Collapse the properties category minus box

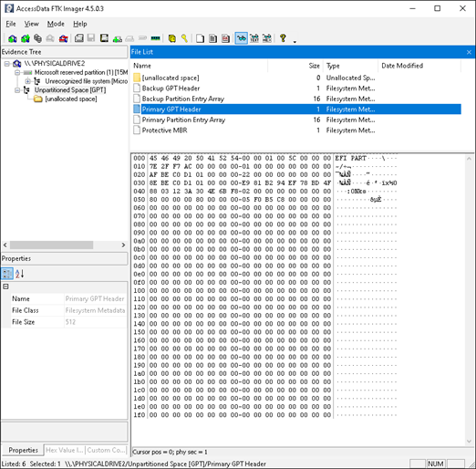tap(5, 287)
